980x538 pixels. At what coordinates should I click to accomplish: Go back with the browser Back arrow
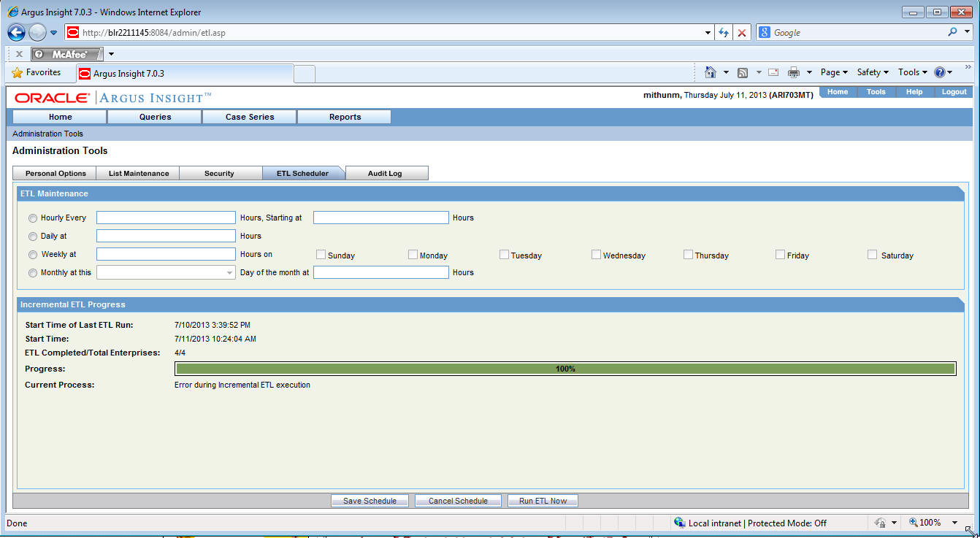(17, 32)
